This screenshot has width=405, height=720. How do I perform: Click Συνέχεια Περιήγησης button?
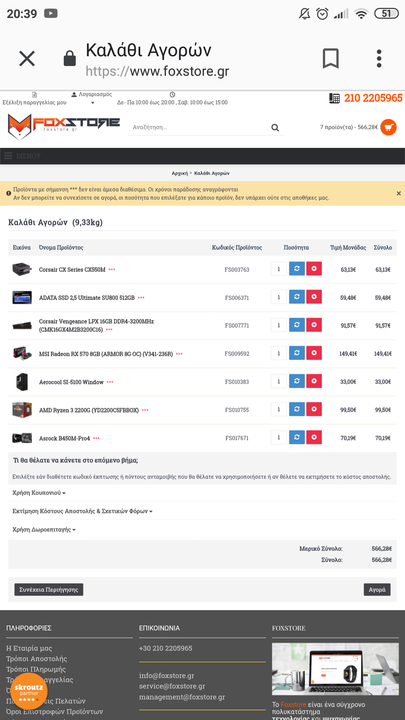[49, 590]
